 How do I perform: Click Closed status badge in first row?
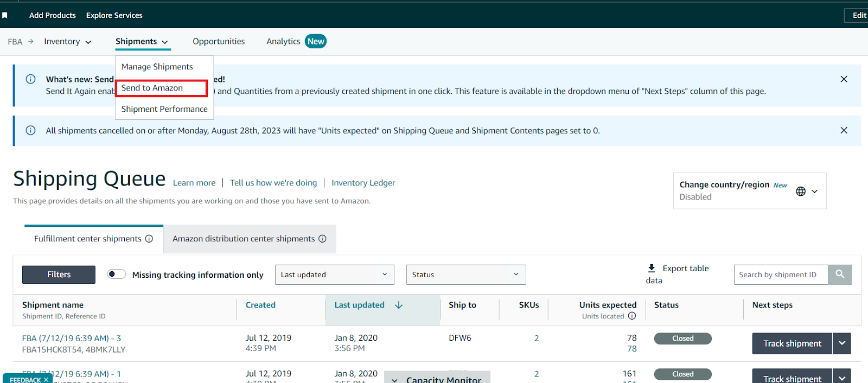(682, 339)
